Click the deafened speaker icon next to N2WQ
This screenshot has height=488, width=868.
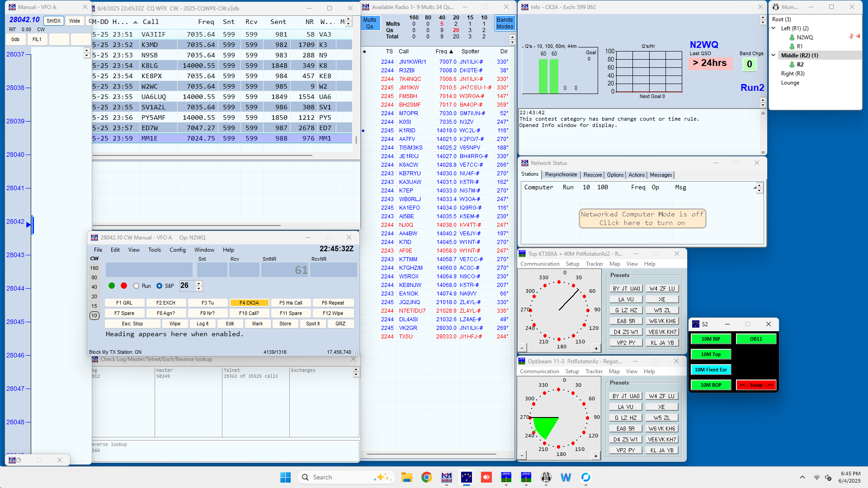click(x=858, y=36)
